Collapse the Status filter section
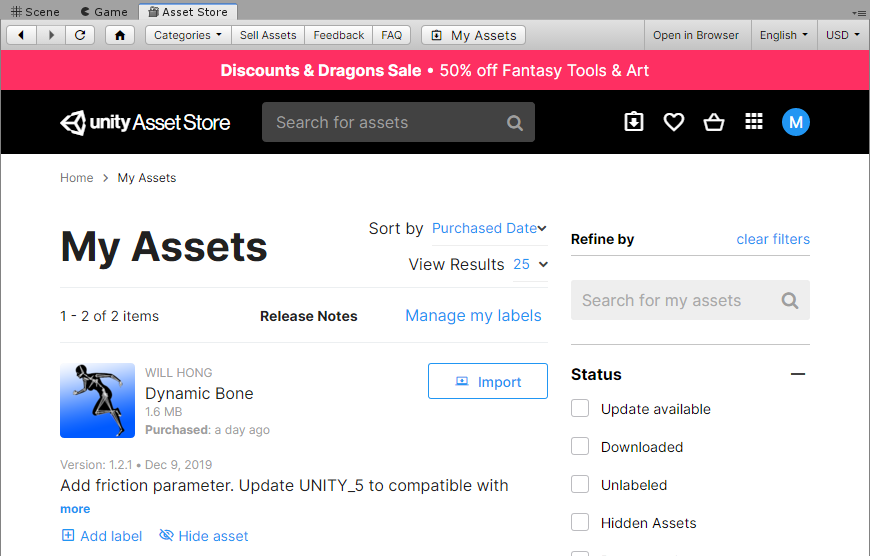The height and width of the screenshot is (556, 870). click(x=797, y=374)
